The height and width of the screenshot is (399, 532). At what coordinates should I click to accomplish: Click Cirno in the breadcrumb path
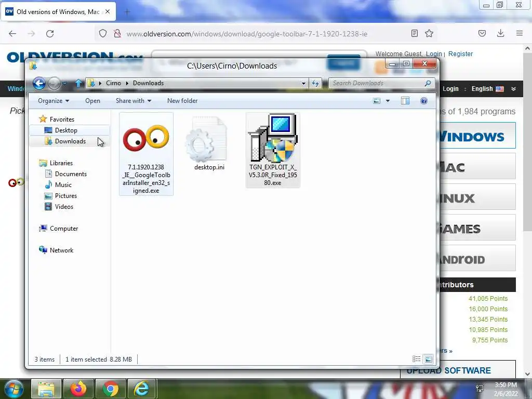click(x=113, y=83)
